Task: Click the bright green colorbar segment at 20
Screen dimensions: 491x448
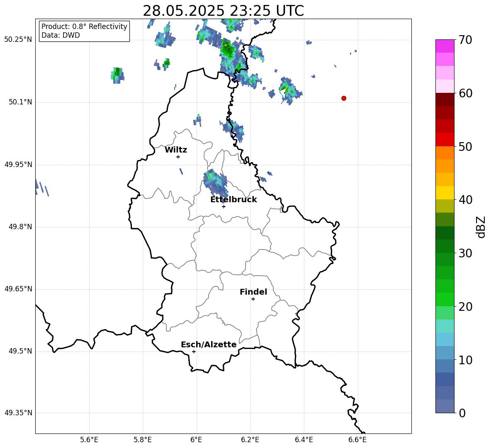Action: click(x=445, y=300)
